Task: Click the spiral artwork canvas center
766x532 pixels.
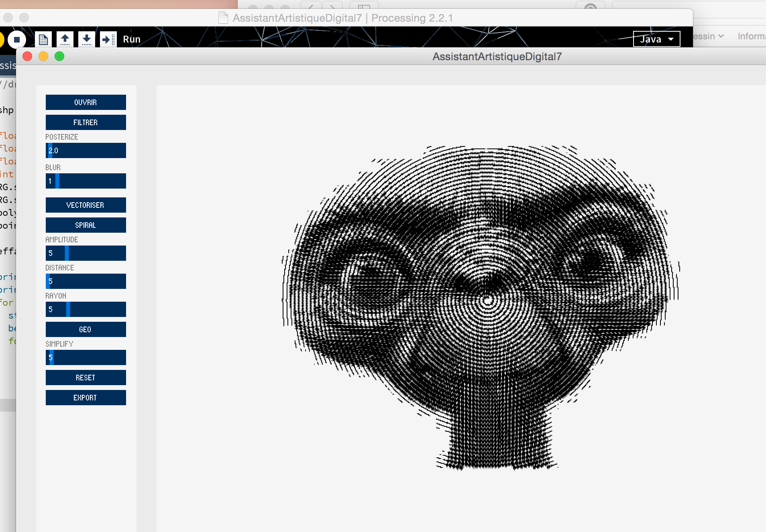Action: click(x=487, y=300)
